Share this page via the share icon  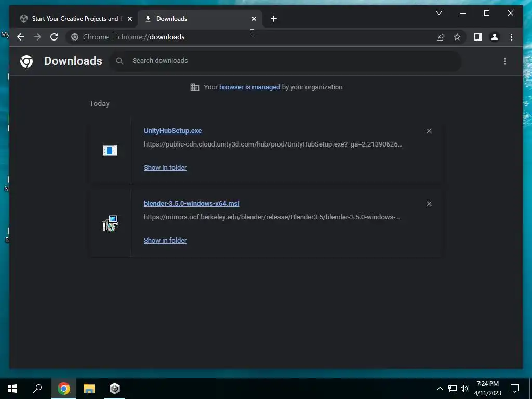click(x=441, y=37)
